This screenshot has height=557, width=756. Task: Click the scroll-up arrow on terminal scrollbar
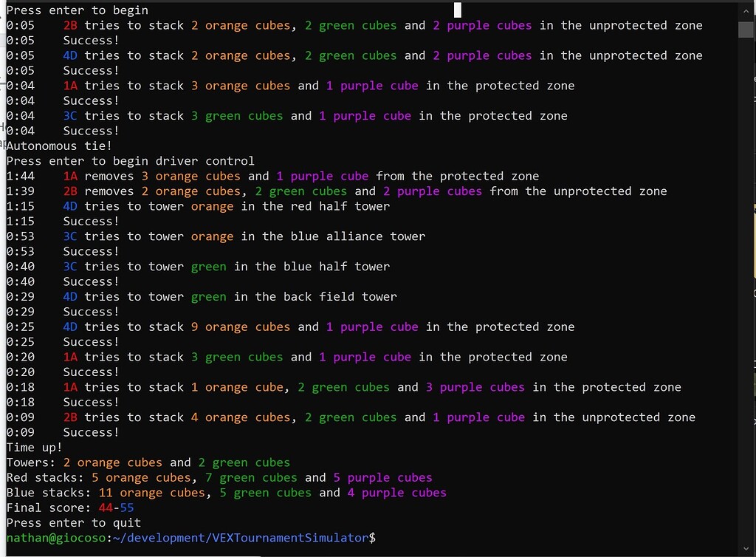(746, 10)
